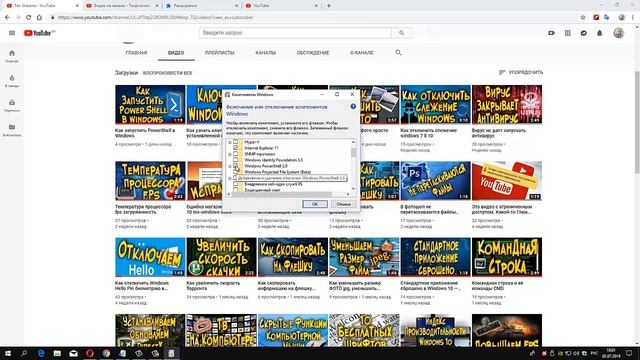The image size is (640, 360).
Task: Click the help icon in Windows Features dialog
Action: [353, 107]
